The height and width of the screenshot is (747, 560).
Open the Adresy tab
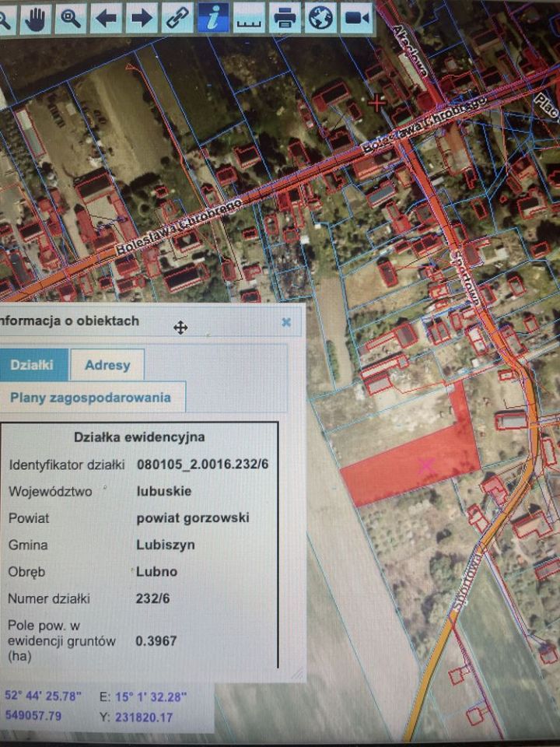click(107, 366)
